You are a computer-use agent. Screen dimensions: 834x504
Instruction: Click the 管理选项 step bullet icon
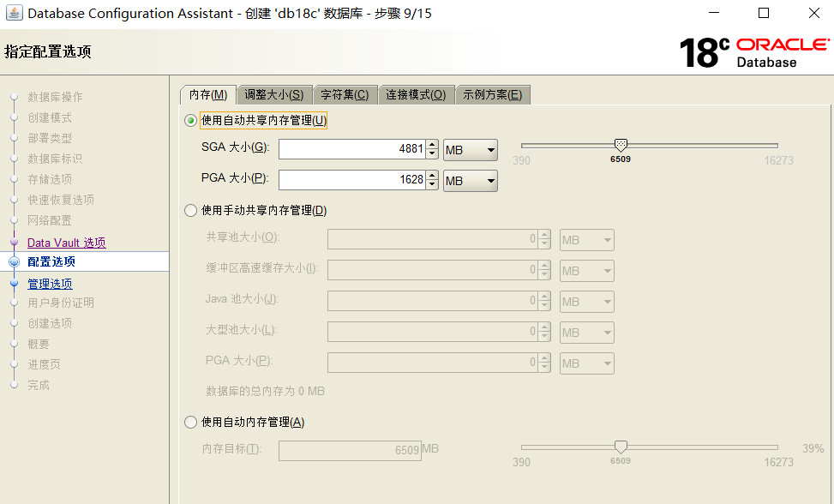click(x=14, y=284)
